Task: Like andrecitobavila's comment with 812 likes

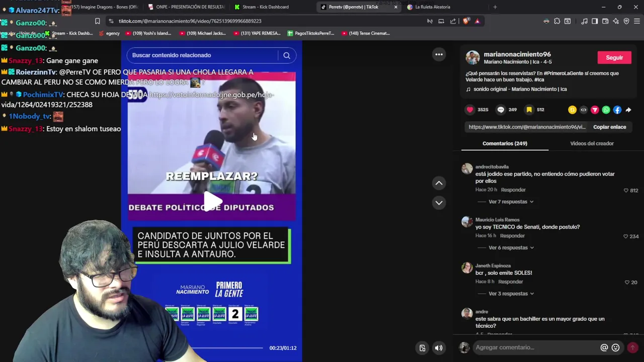Action: [x=626, y=191]
